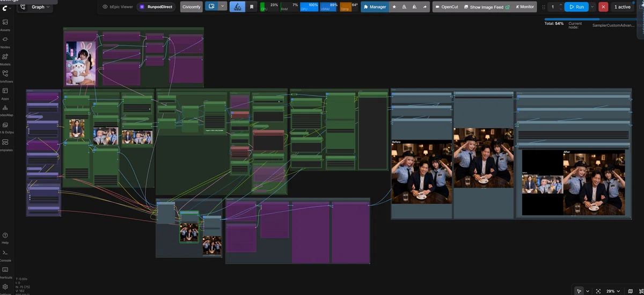Viewport: 644px width, 295px height.
Task: Click the Civicomfy button
Action: (191, 7)
